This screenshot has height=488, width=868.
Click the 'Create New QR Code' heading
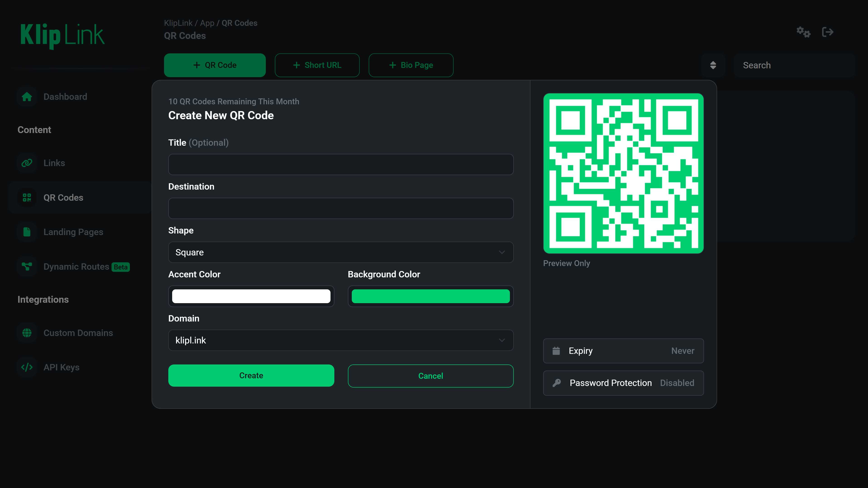(x=221, y=115)
